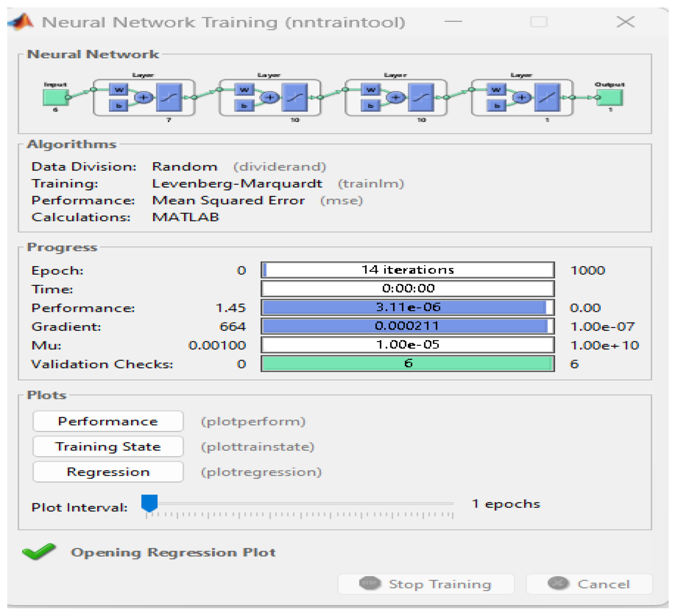Click the green Input block in diagram

(55, 97)
